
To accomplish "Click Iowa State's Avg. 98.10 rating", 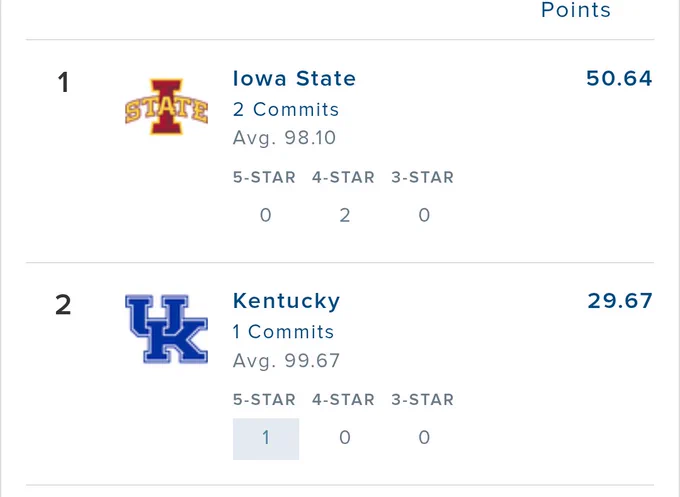I will [x=284, y=138].
